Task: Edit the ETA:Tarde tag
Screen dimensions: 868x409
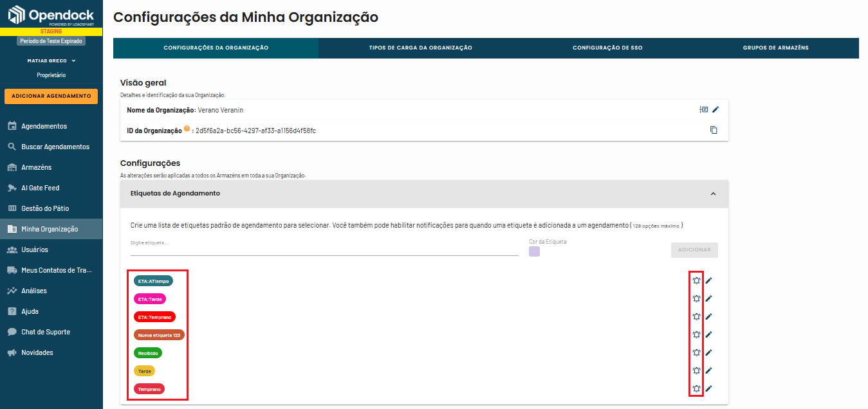Action: coord(708,298)
